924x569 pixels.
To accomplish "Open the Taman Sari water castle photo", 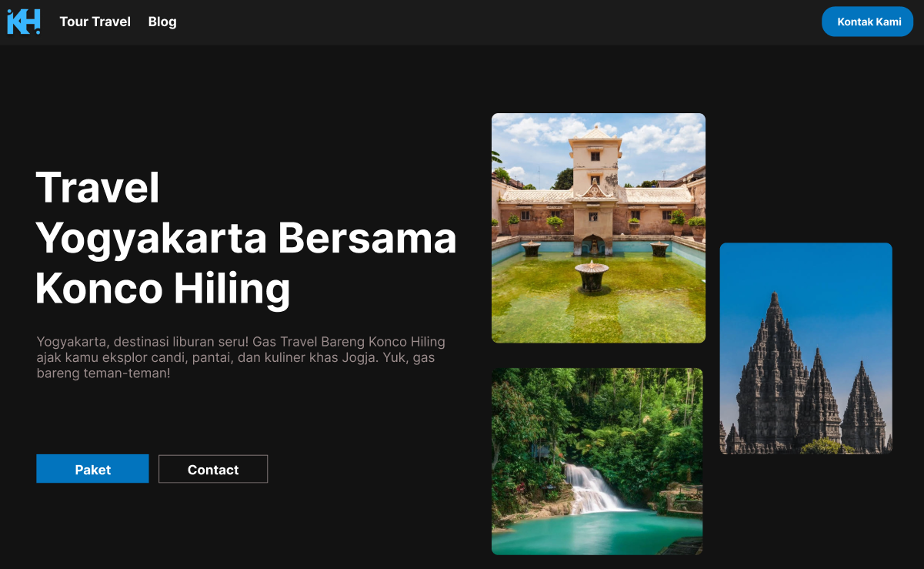I will coord(599,228).
